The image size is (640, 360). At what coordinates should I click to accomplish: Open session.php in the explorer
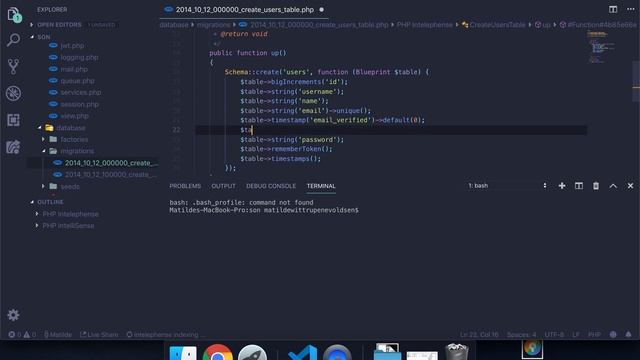[80, 104]
